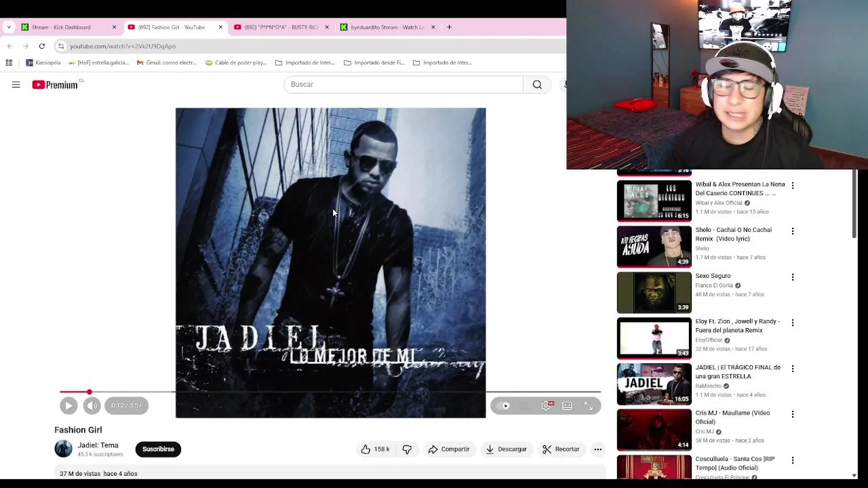Open the Cable de poder play... bookmark
The width and height of the screenshot is (868, 488).
pos(236,62)
